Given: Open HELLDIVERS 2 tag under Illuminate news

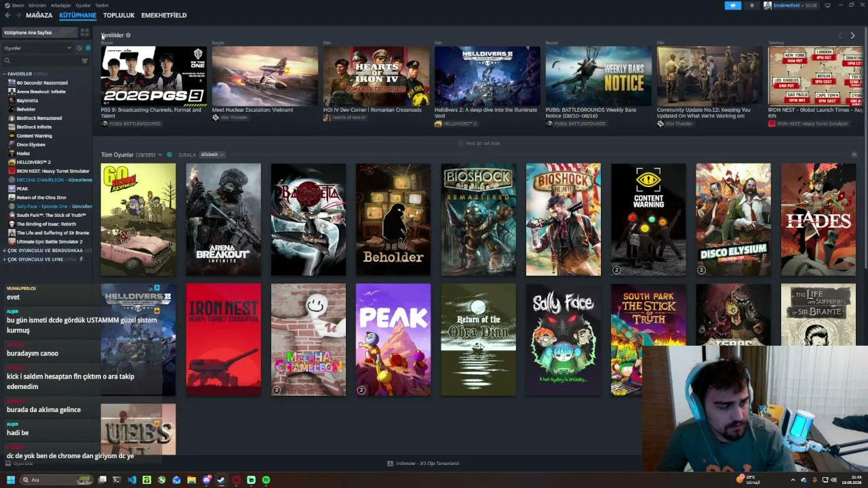Looking at the screenshot, I should (456, 123).
